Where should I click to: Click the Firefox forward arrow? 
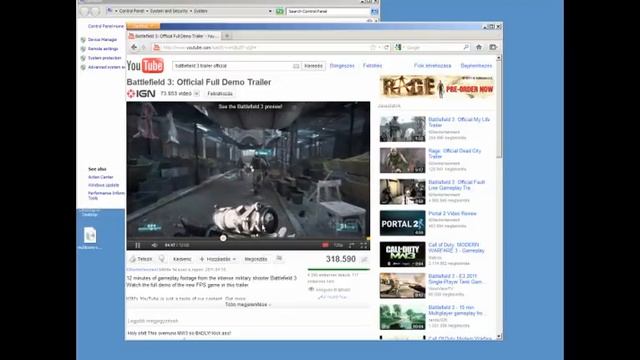coord(144,47)
